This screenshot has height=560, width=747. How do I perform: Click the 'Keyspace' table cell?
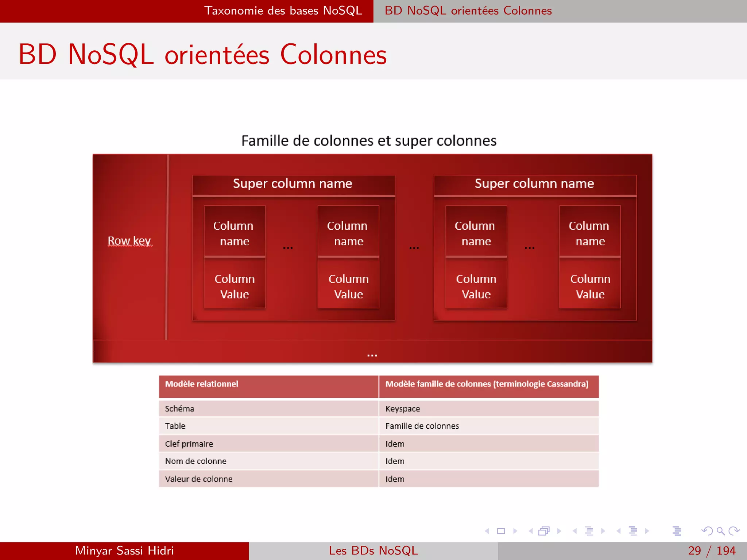pyautogui.click(x=403, y=409)
